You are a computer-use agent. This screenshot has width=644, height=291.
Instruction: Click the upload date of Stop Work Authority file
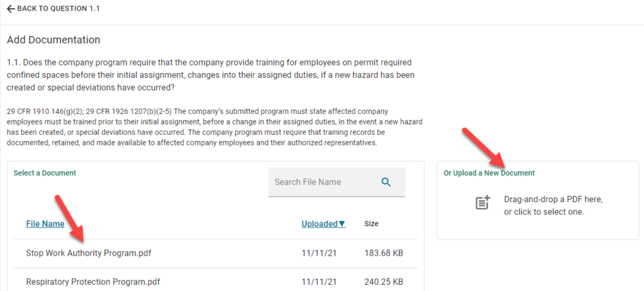click(x=318, y=253)
